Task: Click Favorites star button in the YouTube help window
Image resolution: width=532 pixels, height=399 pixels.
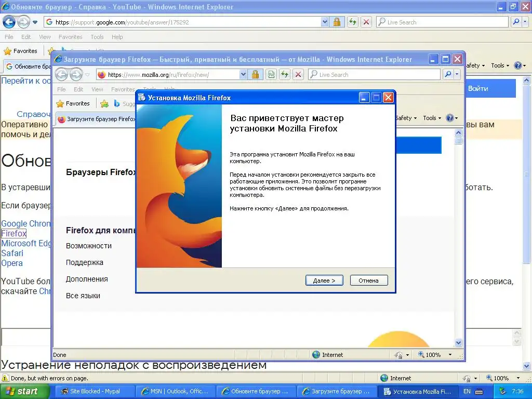Action: click(20, 51)
